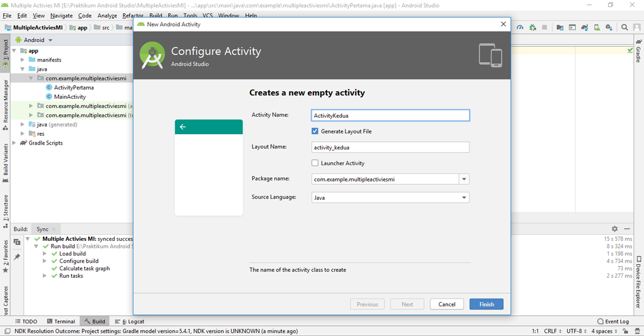Close the New Android Activity dialog

(503, 24)
